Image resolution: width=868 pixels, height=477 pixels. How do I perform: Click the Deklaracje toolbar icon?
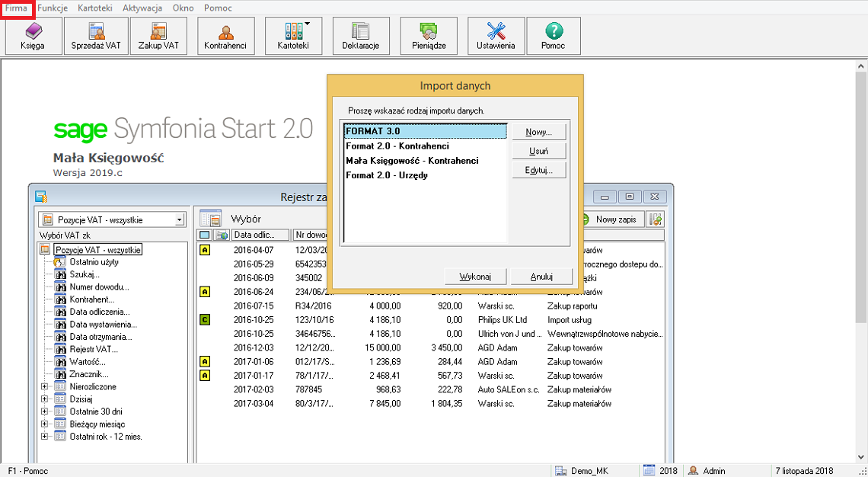360,36
